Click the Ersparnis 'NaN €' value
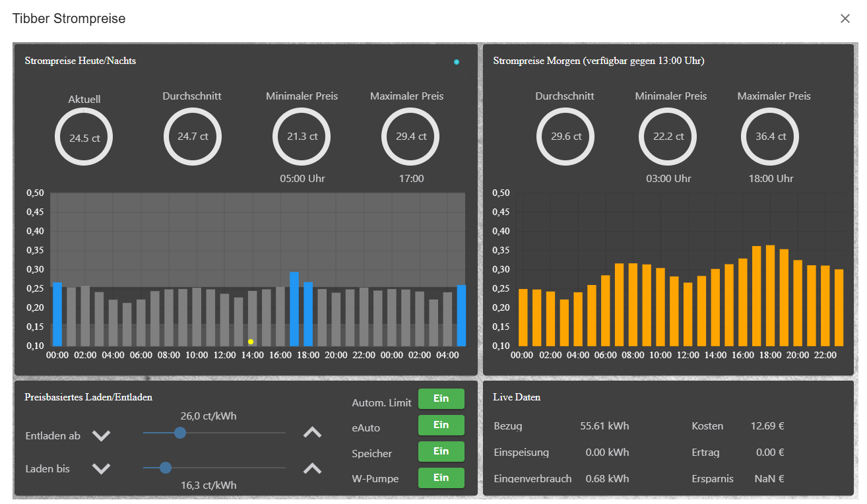The image size is (867, 504). pos(769,479)
